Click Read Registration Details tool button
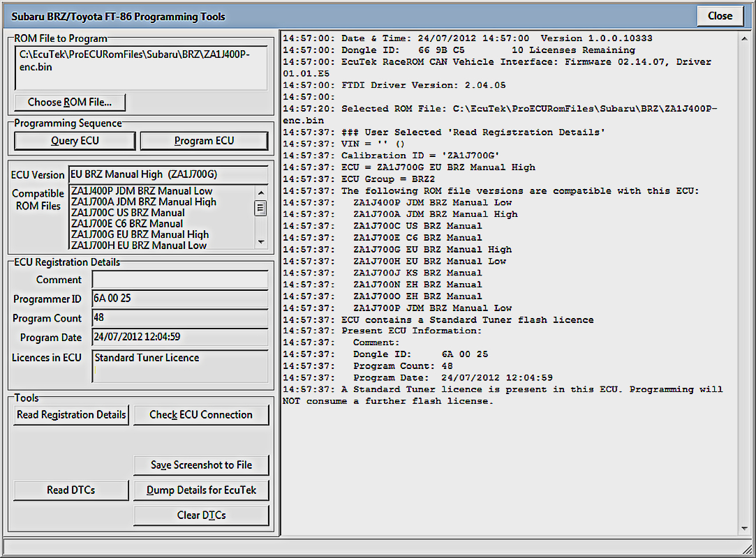 pos(71,415)
